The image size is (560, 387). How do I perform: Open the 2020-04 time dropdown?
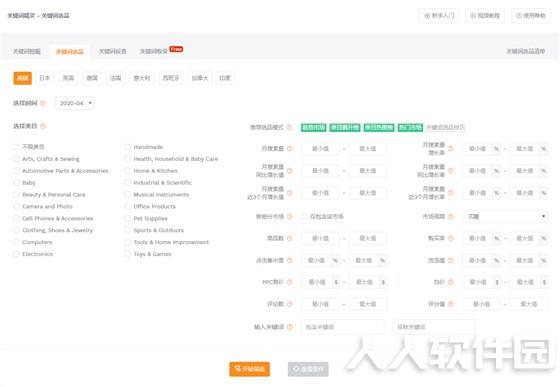(75, 103)
